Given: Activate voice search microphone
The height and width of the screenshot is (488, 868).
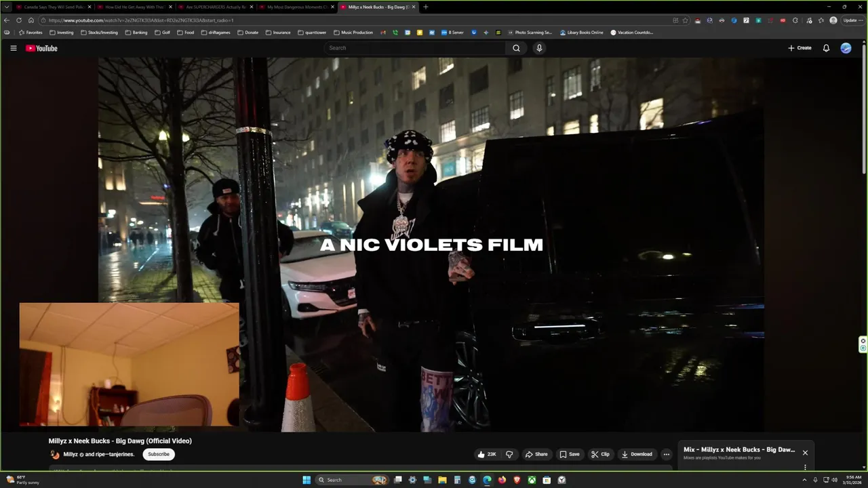Looking at the screenshot, I should [x=539, y=48].
